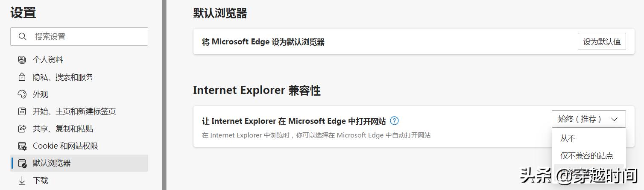
Task: Click the share icon beside 共享、复制和粘贴
Action: pos(22,129)
